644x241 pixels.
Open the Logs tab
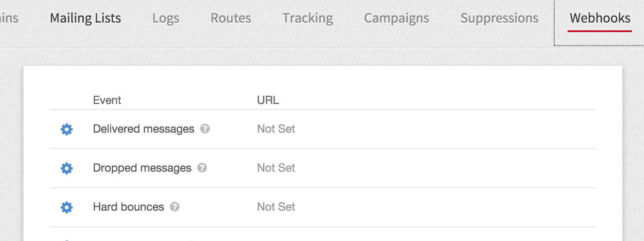pos(166,18)
